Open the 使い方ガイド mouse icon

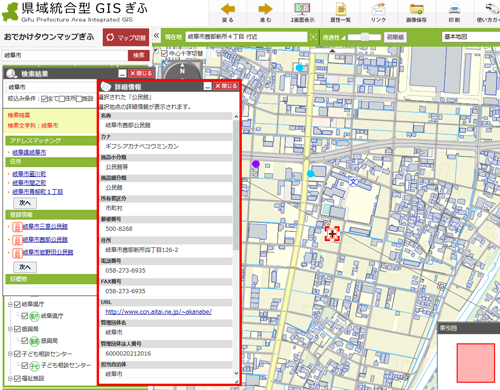click(x=492, y=9)
